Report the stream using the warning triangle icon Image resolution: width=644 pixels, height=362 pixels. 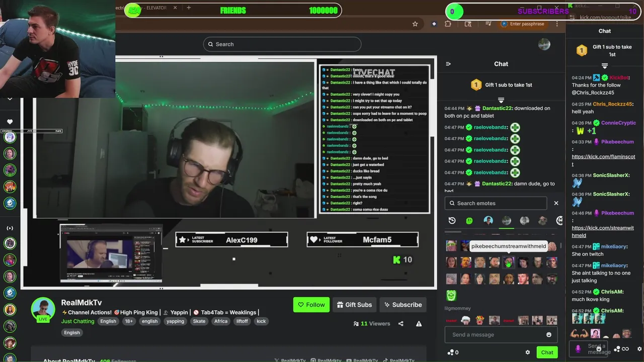point(419,324)
